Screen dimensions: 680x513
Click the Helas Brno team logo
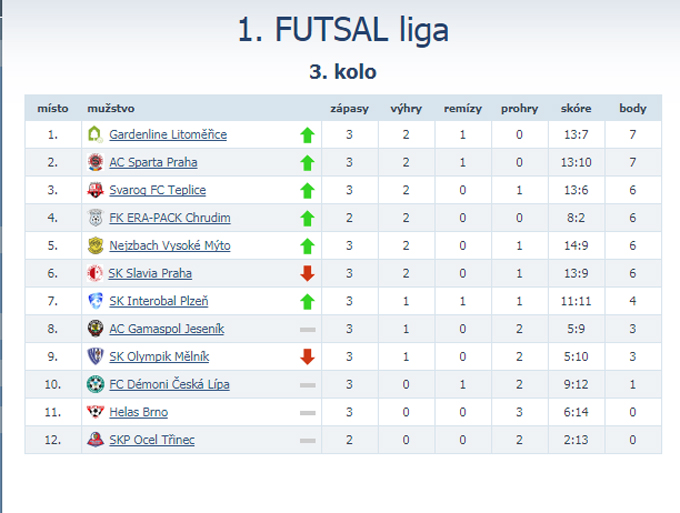(x=95, y=411)
